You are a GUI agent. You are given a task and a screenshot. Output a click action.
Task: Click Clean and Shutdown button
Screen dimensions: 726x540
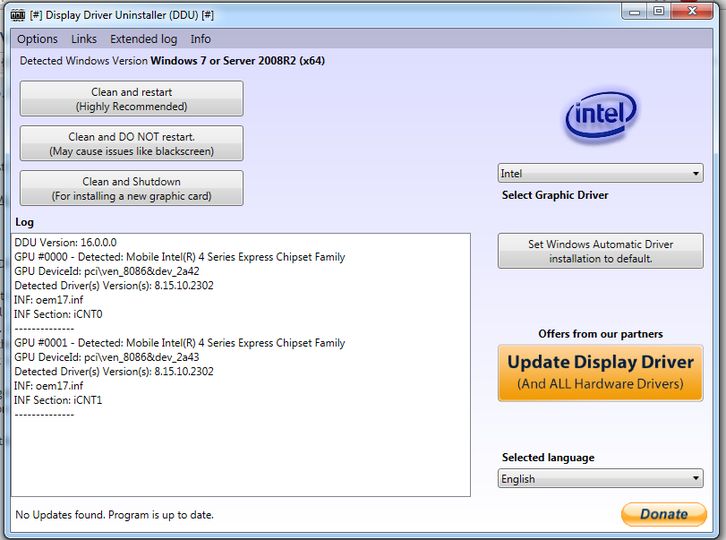click(131, 188)
